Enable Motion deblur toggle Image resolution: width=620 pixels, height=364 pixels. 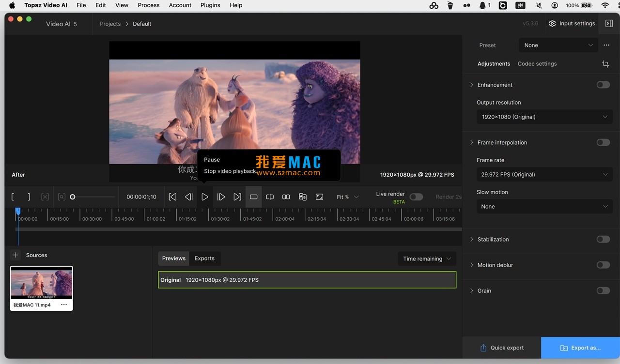(x=603, y=265)
